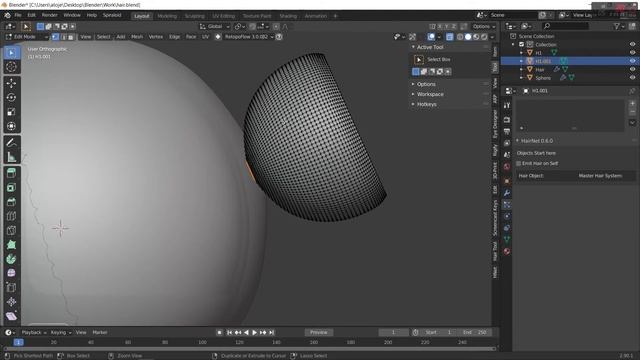The height and width of the screenshot is (360, 640).
Task: Add a new particle slot with plus
Action: click(x=632, y=104)
